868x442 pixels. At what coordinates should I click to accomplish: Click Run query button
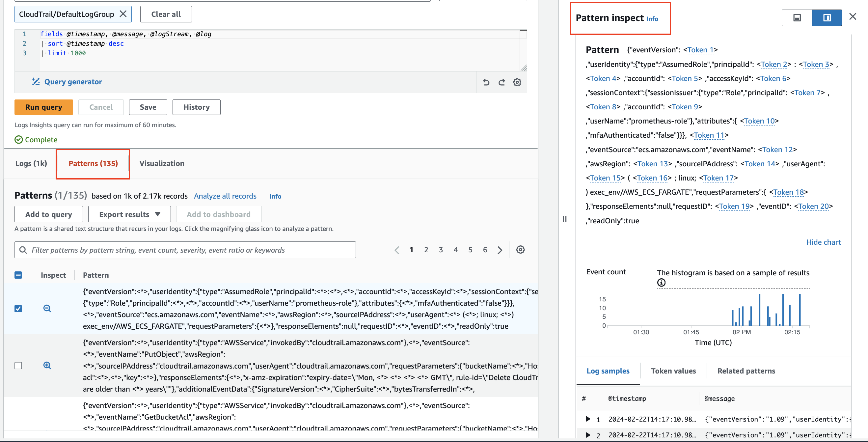click(44, 107)
